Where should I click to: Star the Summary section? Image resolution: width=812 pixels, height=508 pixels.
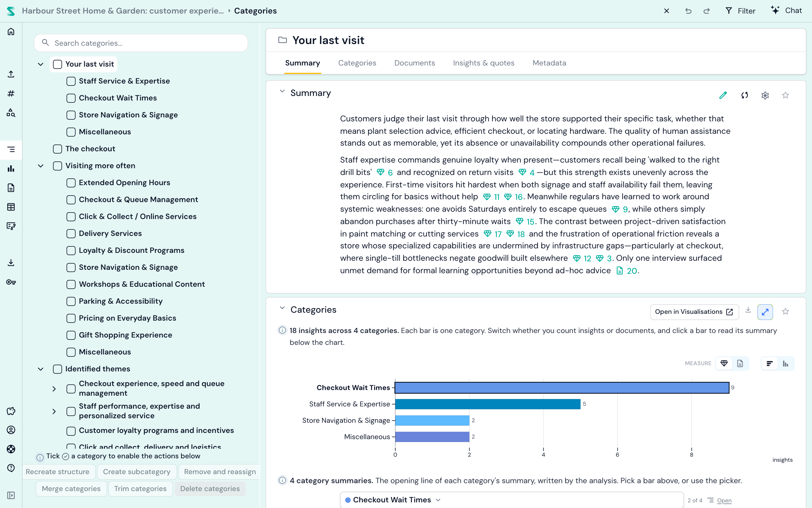pyautogui.click(x=785, y=95)
